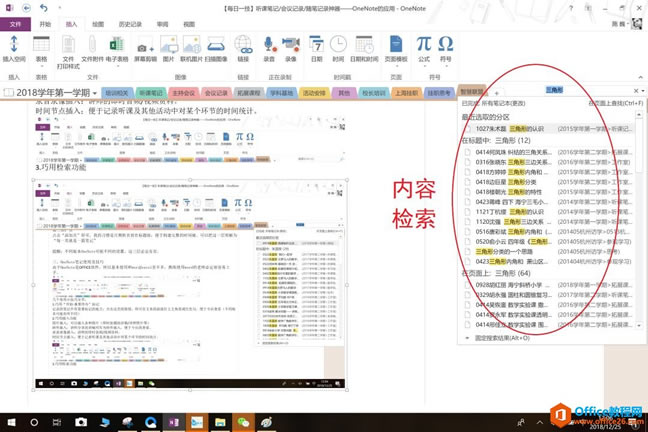Open the Table (表格) dropdown arrow
This screenshot has height=432, width=648.
click(x=41, y=64)
